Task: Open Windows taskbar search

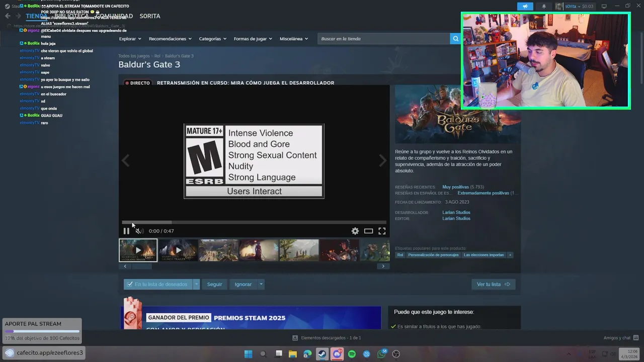Action: (263, 354)
